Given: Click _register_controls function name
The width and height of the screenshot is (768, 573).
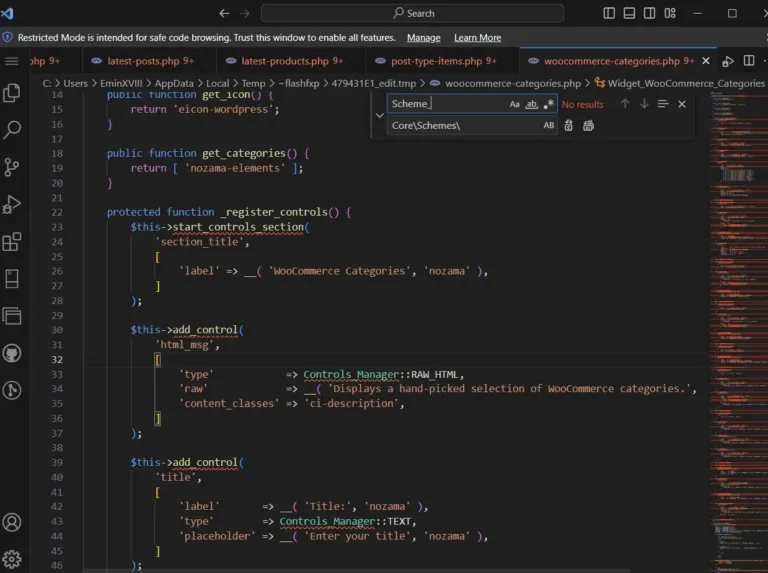Looking at the screenshot, I should (273, 212).
